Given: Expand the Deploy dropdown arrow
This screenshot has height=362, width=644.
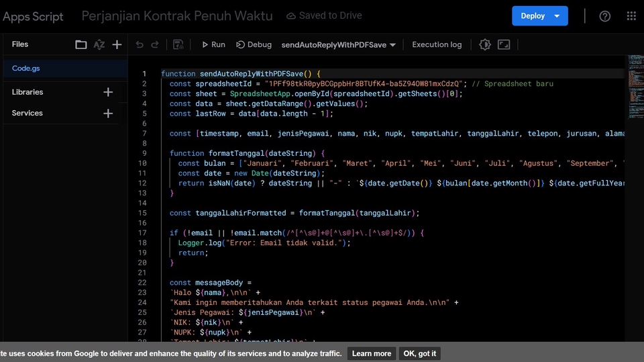Looking at the screenshot, I should click(557, 16).
